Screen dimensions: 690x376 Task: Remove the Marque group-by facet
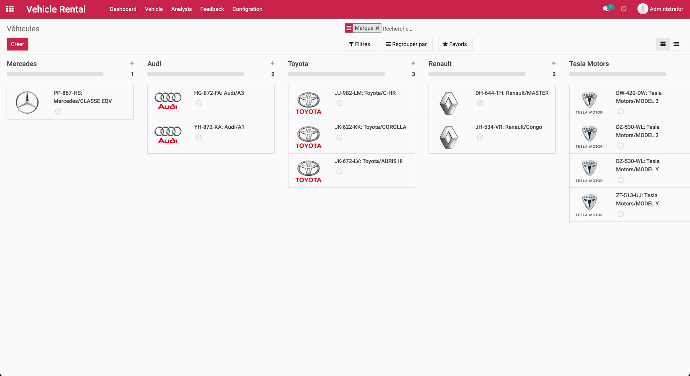coord(377,28)
